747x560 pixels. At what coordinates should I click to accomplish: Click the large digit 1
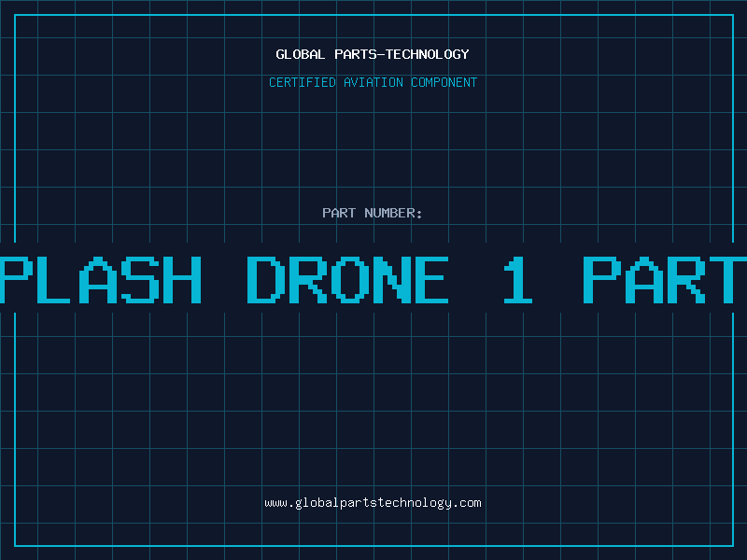(518, 280)
